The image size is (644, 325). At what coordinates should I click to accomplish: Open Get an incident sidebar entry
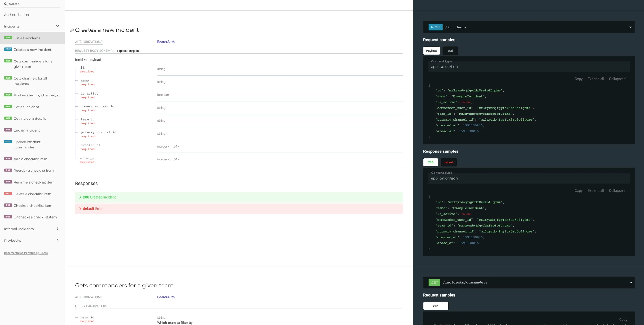(32, 107)
